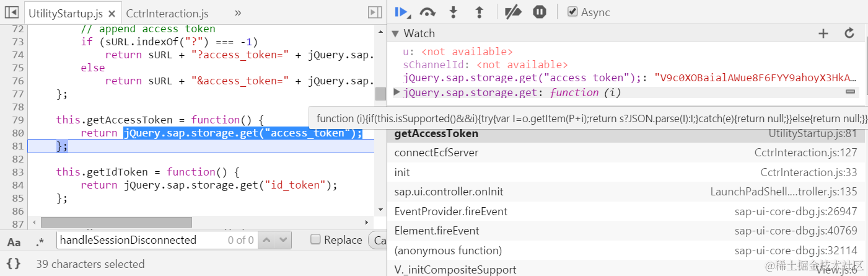Click the '// append access token' comment

point(148,29)
